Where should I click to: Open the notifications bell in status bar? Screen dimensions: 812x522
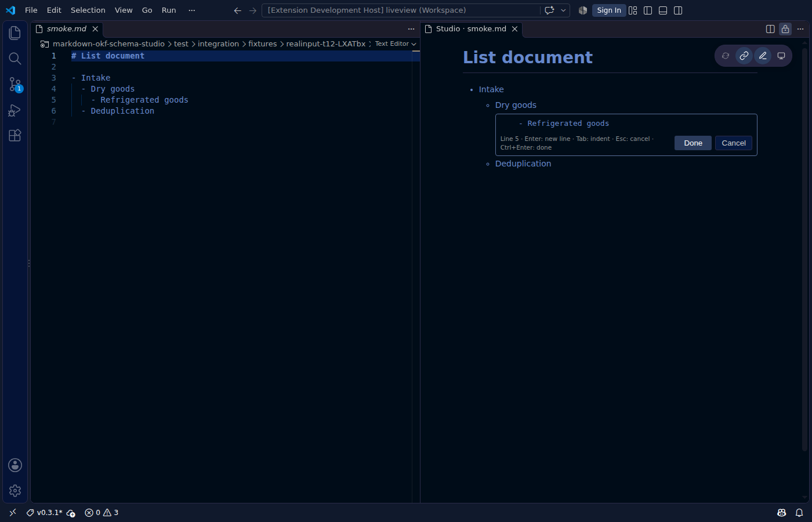[x=799, y=513]
